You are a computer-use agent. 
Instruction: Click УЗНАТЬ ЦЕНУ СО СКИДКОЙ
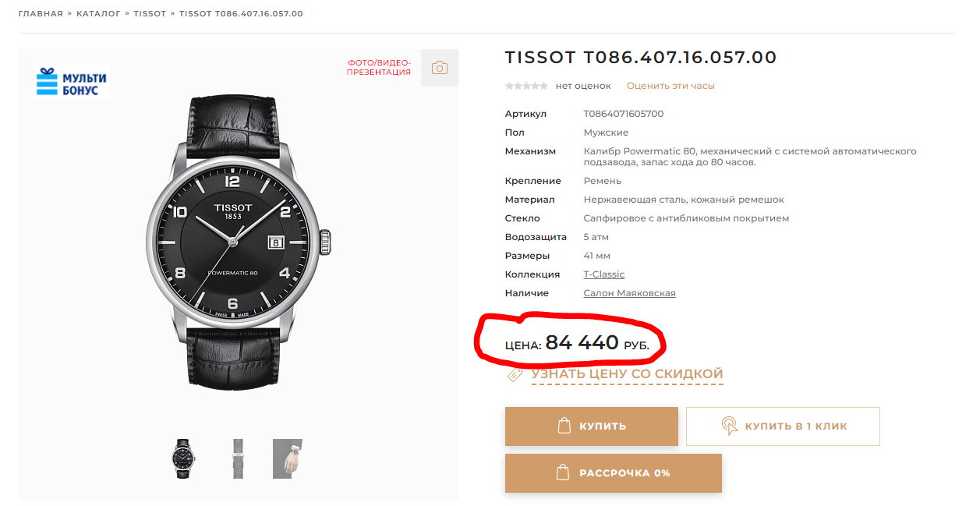(627, 374)
